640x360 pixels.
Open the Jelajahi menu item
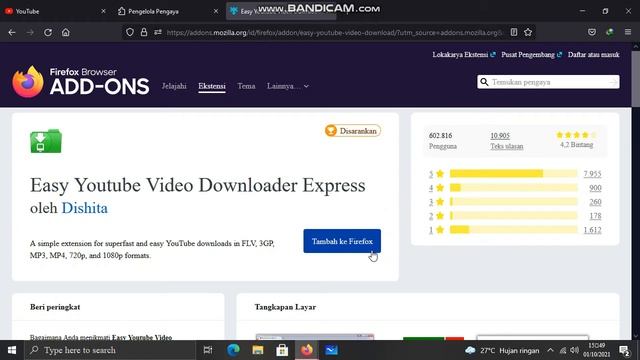coord(174,86)
